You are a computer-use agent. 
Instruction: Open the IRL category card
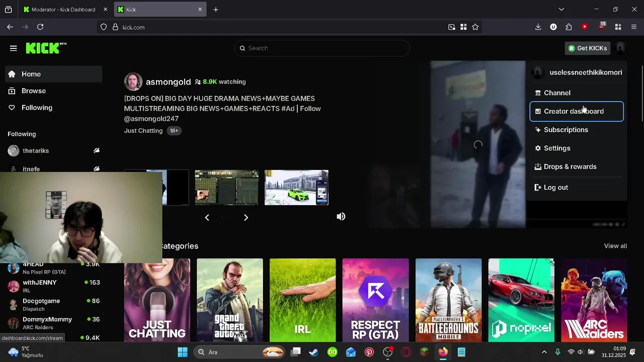point(302,300)
